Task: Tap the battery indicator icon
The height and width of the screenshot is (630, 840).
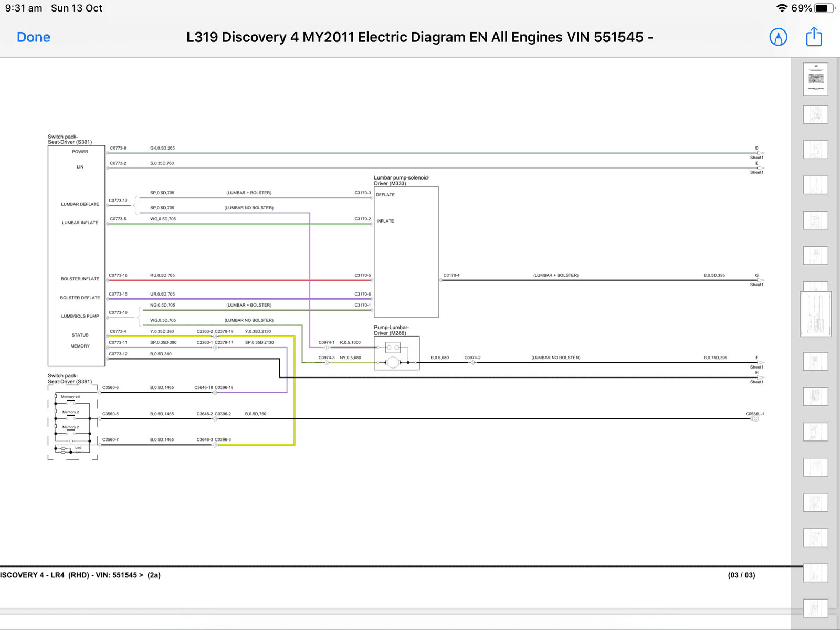Action: 825,8
